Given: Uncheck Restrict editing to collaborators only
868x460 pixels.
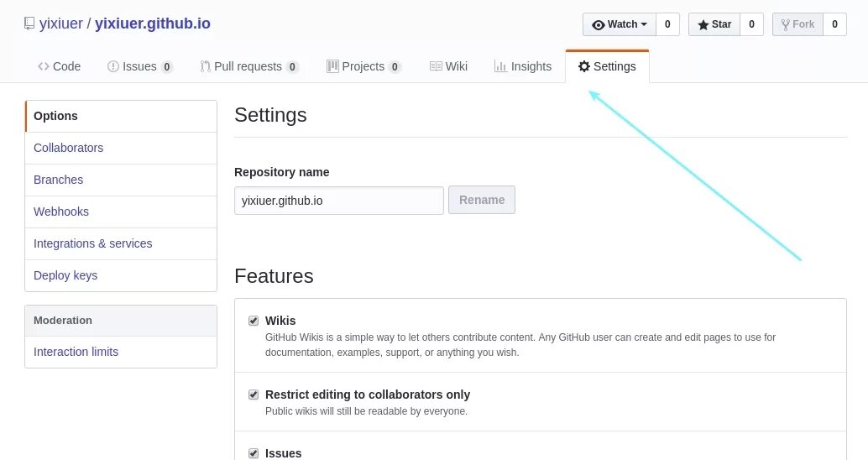Looking at the screenshot, I should (254, 395).
